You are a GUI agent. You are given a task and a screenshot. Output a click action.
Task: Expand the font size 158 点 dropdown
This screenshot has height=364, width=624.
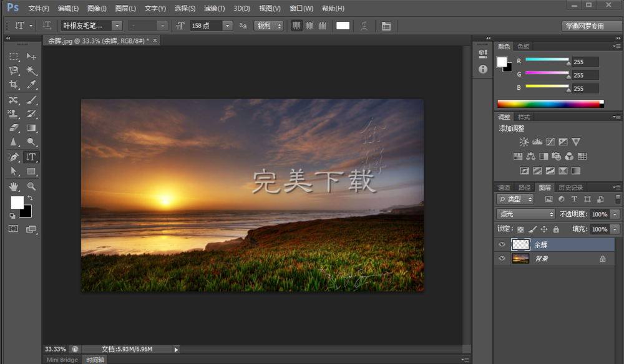click(227, 26)
